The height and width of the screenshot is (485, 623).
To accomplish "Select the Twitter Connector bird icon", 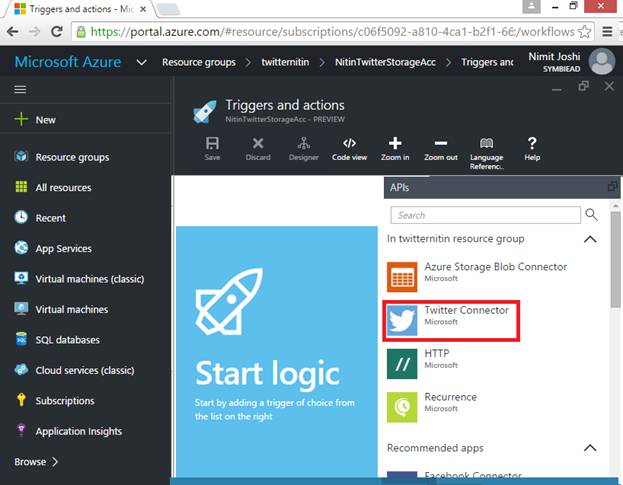I will 402,320.
